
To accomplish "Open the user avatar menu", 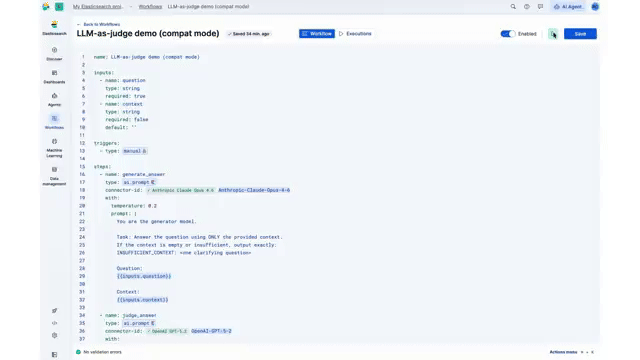I will [x=595, y=7].
